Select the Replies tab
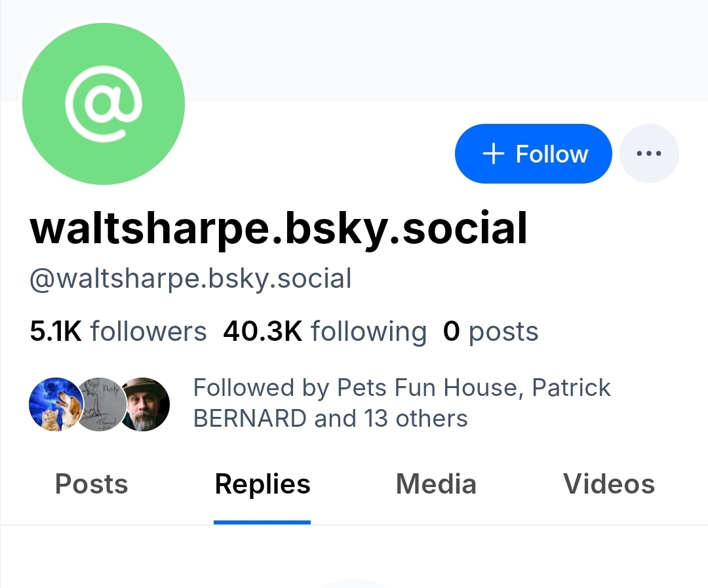708x588 pixels. (x=262, y=484)
